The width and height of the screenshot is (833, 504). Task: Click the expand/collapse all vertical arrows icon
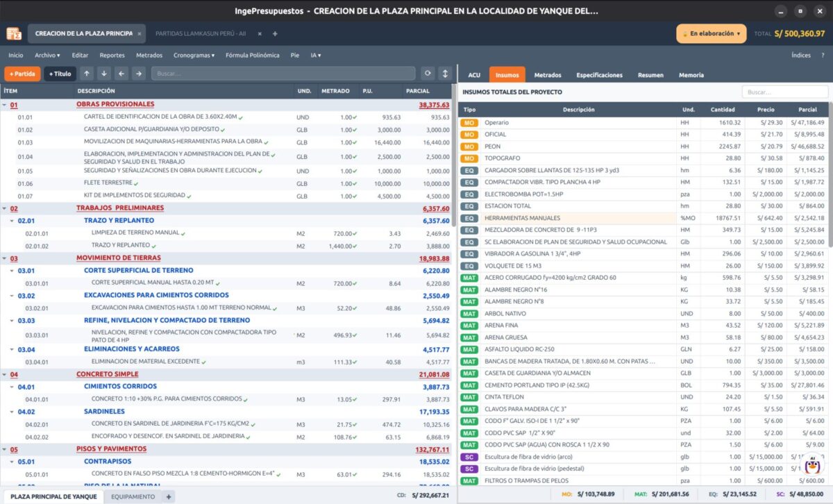(445, 74)
